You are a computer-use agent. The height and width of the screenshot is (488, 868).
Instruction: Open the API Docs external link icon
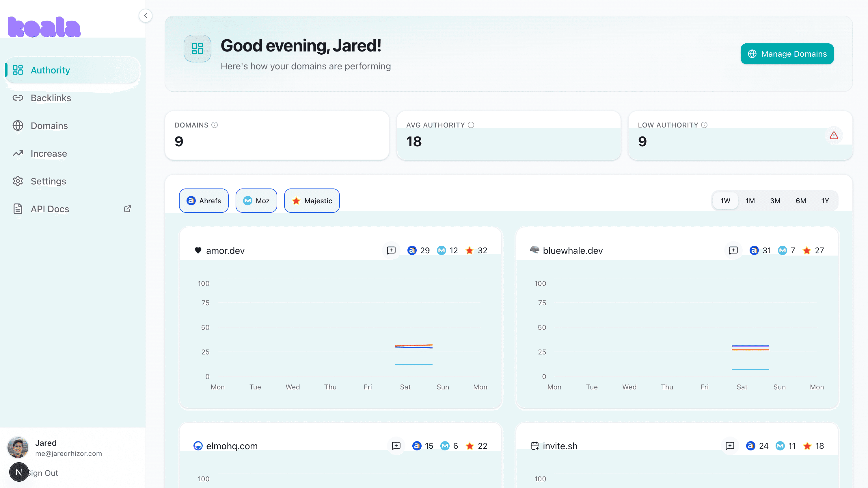tap(127, 209)
